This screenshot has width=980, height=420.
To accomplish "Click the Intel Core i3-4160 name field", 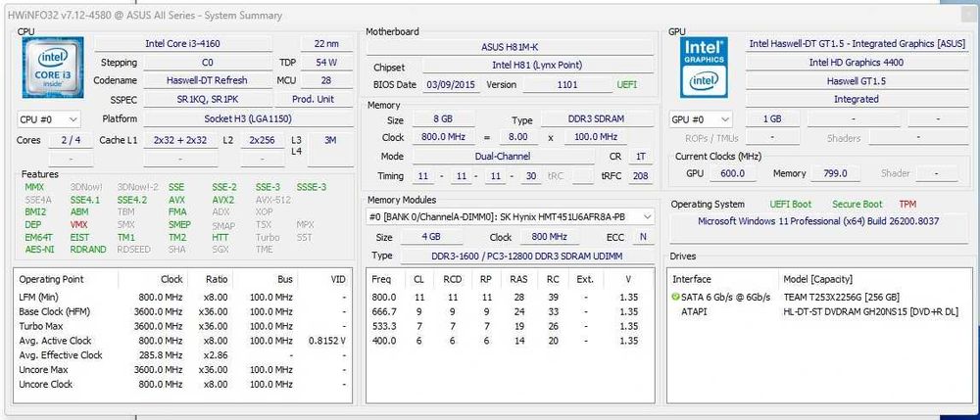I will [182, 44].
